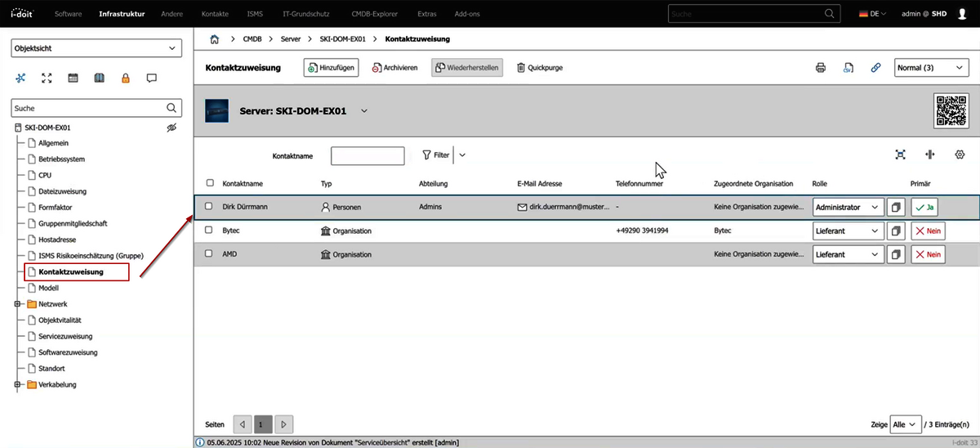Open the calendar icon in sidebar
Screen dimensions: 980x448
73,78
